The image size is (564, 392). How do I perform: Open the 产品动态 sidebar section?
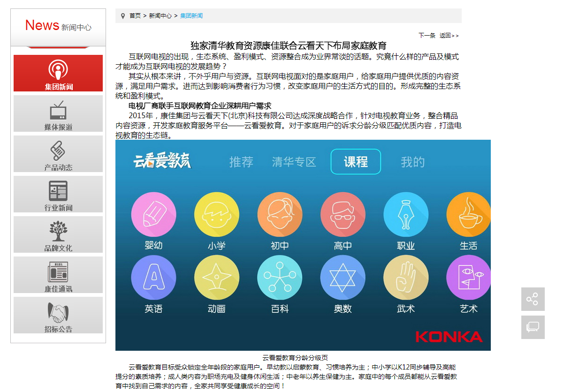[x=58, y=154]
